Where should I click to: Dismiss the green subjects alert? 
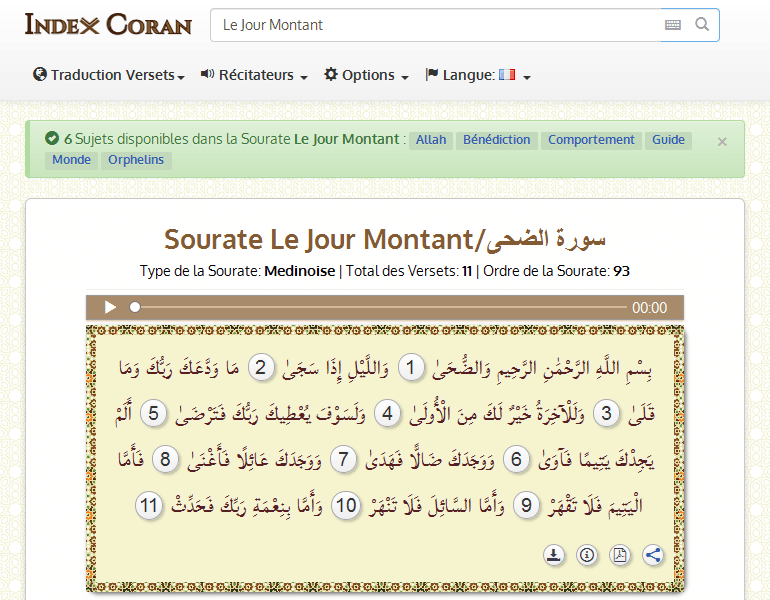722,142
